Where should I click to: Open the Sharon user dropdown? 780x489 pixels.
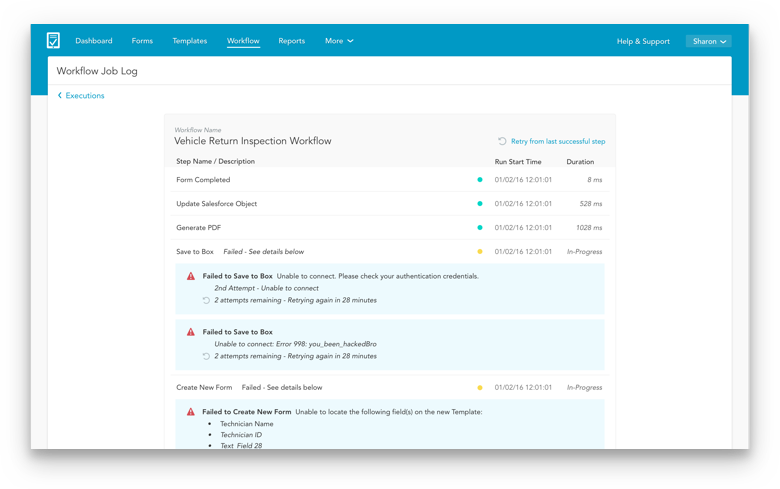(x=708, y=41)
